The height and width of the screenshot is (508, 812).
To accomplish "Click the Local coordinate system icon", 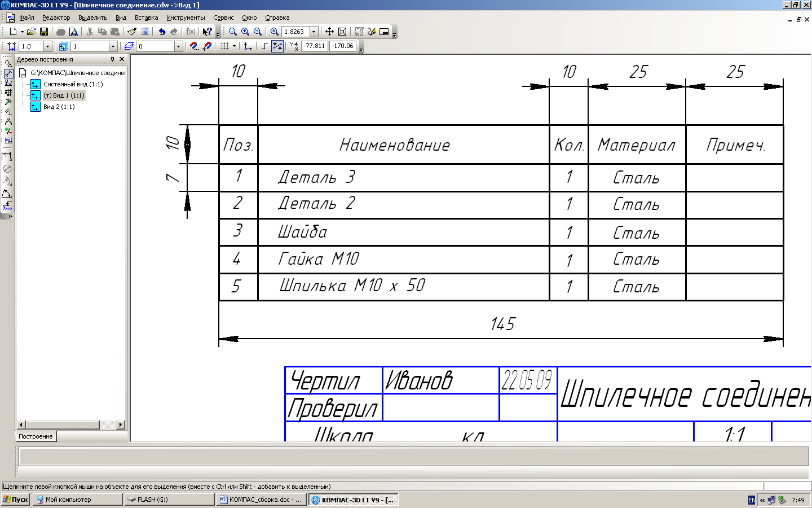I will [x=248, y=46].
